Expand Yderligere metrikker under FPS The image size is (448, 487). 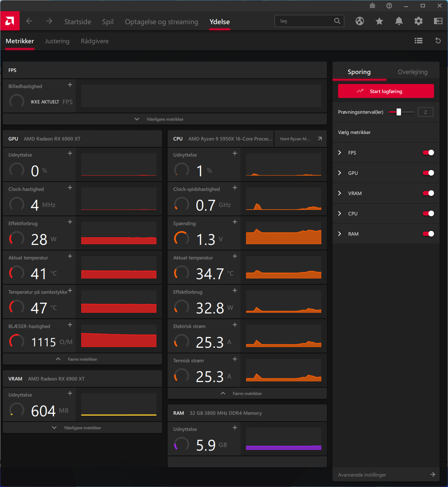(165, 119)
